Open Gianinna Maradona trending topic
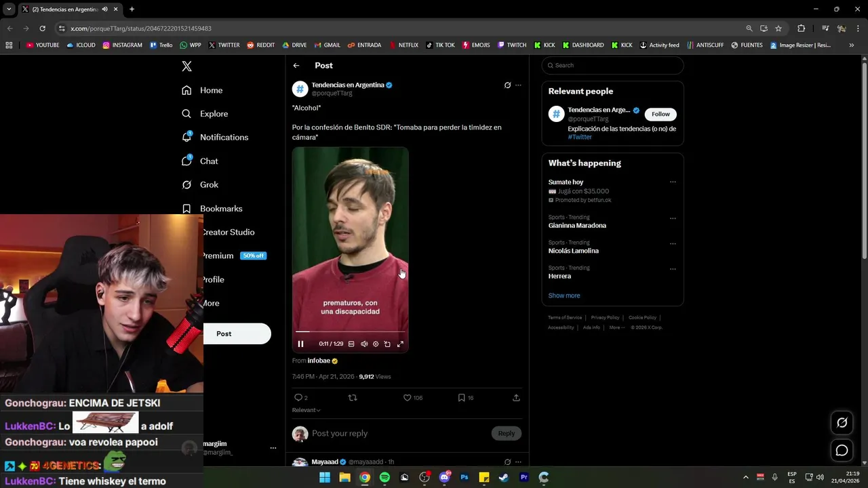Image resolution: width=868 pixels, height=488 pixels. click(x=577, y=226)
